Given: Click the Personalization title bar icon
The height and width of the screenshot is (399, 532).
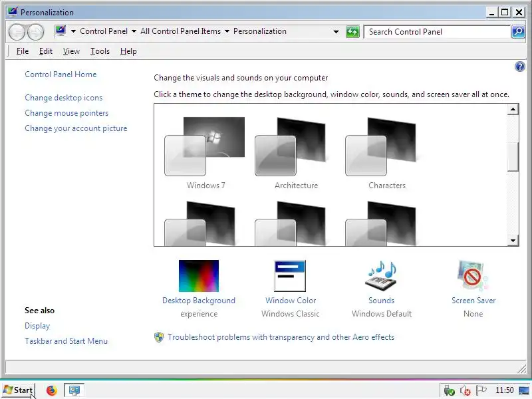Looking at the screenshot, I should coord(13,12).
